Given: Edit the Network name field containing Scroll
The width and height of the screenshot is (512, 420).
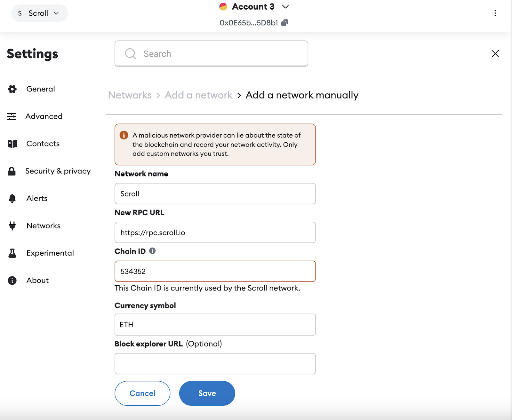Looking at the screenshot, I should [x=215, y=194].
